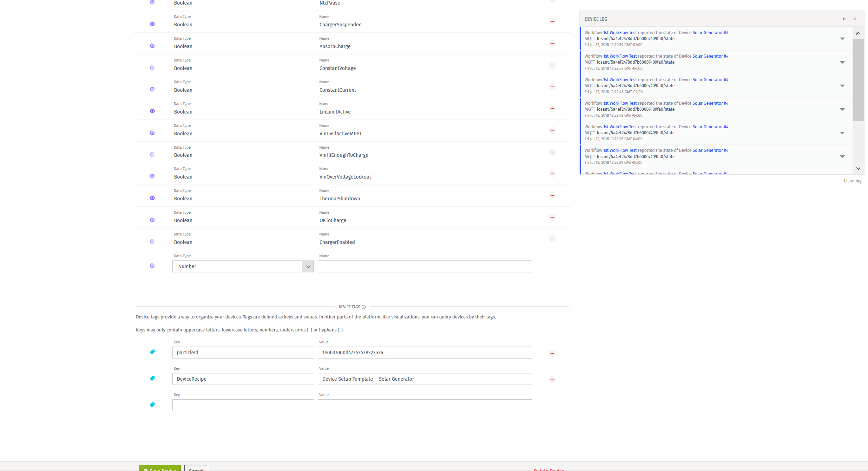Expand the 13:22:59 device log entry

(x=842, y=39)
